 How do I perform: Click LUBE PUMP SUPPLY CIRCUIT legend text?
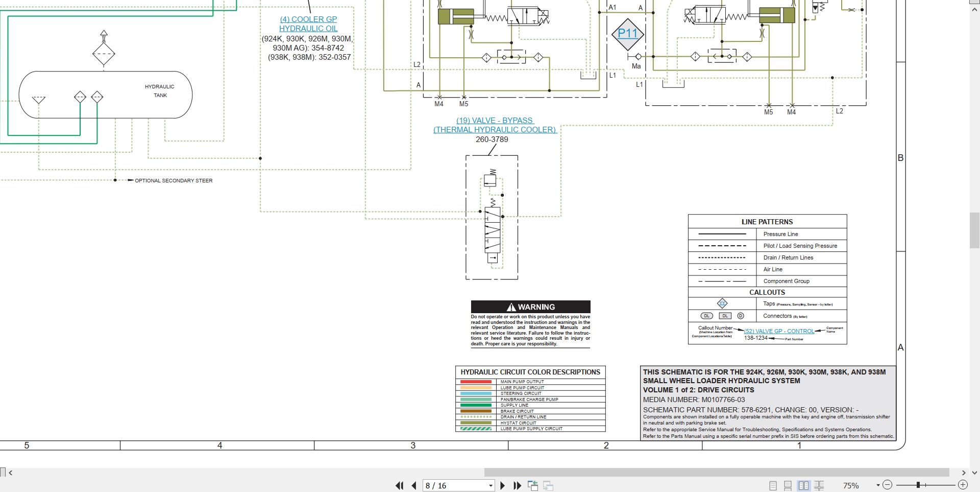coord(531,429)
